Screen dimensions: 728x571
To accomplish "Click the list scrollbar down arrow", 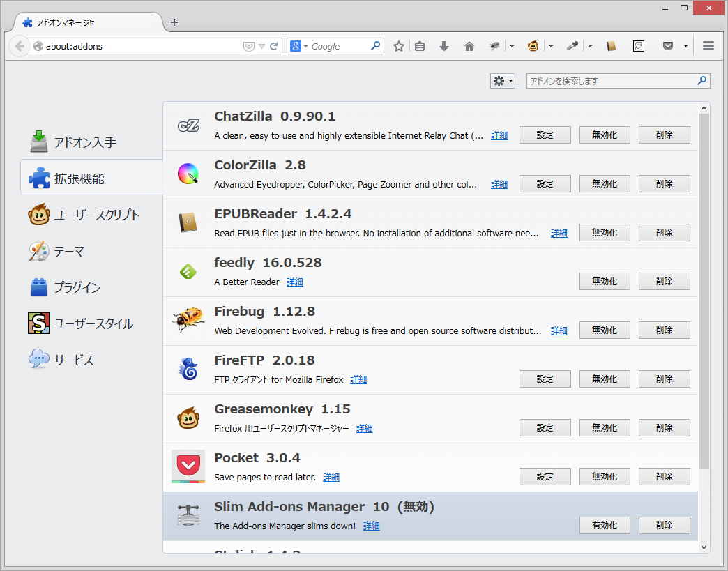I will [704, 547].
